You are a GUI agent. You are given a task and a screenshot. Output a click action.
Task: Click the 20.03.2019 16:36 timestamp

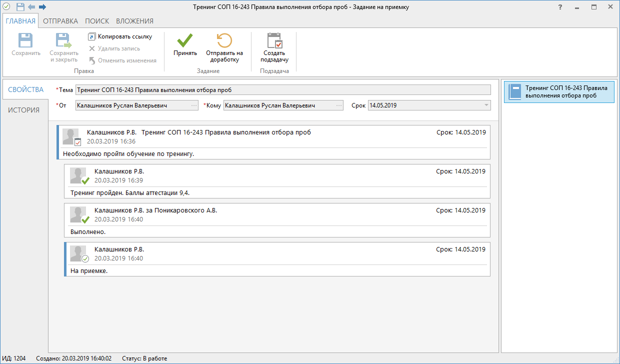tap(111, 141)
